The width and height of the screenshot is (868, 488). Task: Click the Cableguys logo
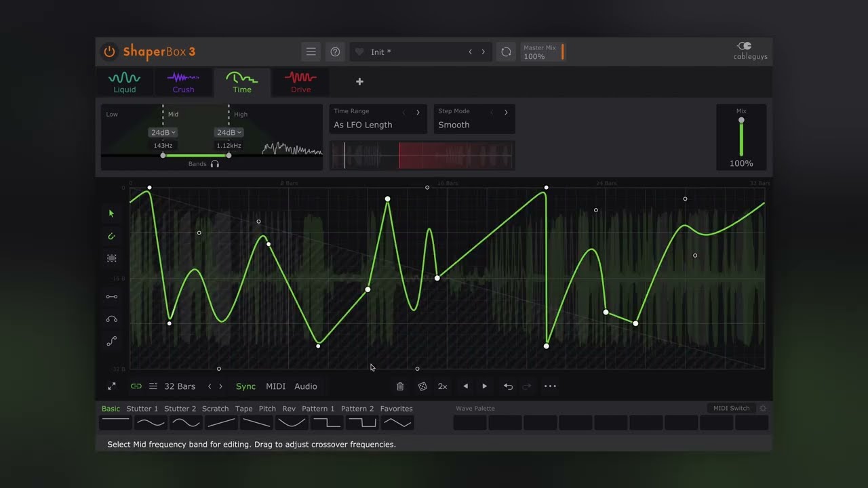tap(750, 51)
